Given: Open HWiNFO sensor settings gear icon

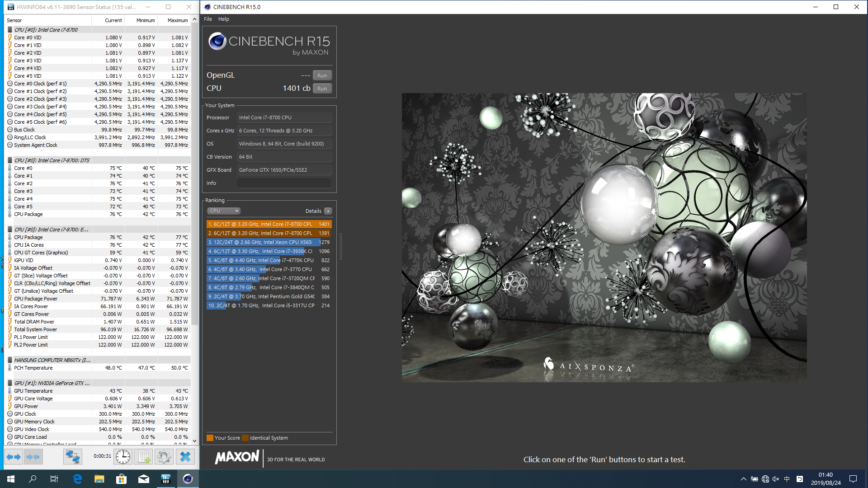Looking at the screenshot, I should coord(164,457).
